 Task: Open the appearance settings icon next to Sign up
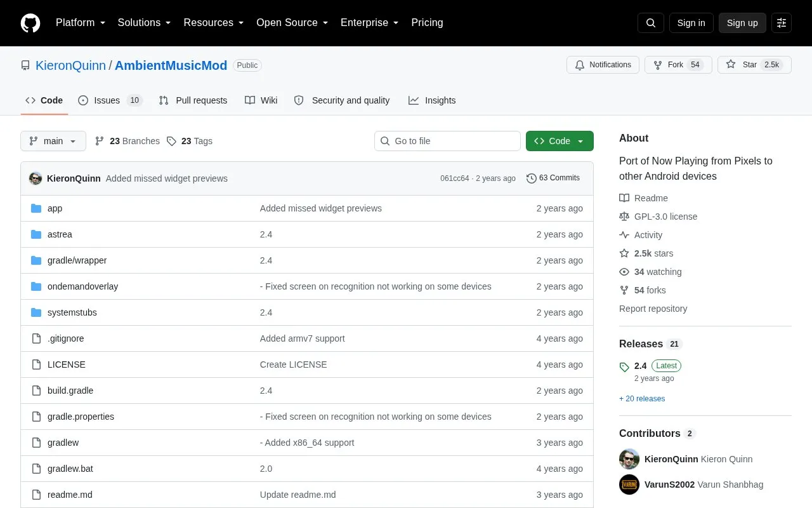782,23
